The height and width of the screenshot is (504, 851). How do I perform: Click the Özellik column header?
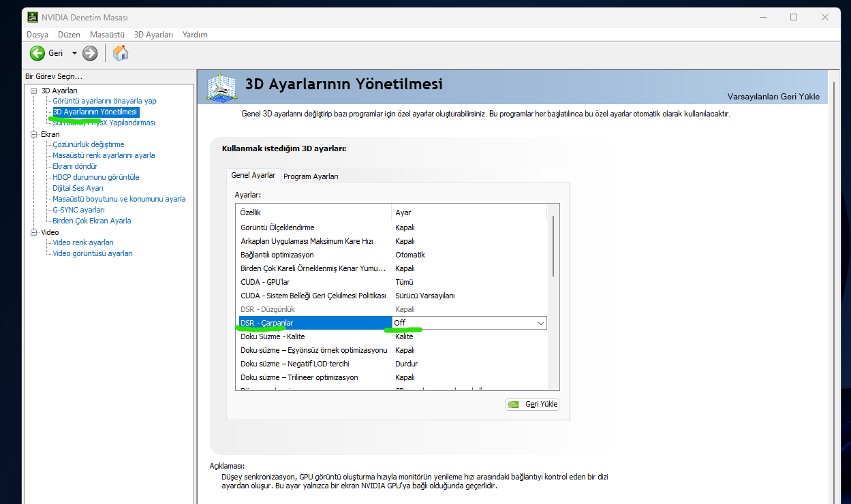tap(313, 212)
